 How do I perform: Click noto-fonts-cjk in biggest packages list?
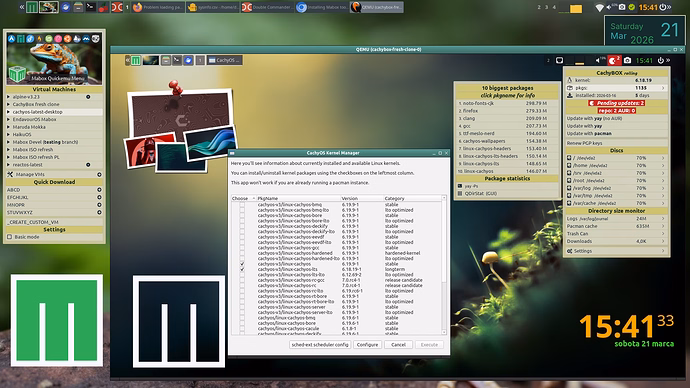507,103
